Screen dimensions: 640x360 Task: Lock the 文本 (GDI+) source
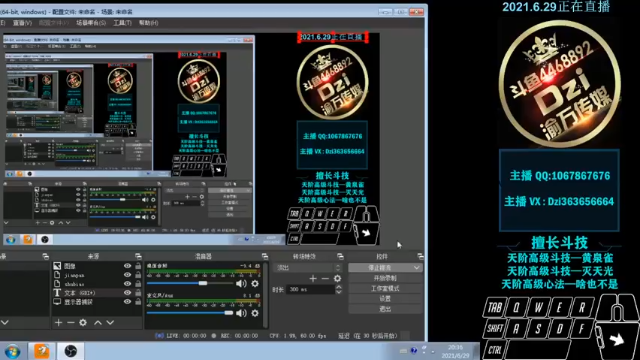138,293
